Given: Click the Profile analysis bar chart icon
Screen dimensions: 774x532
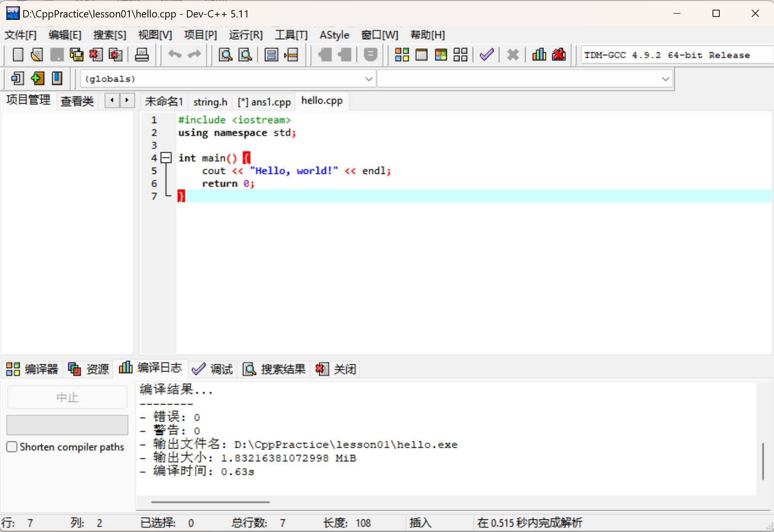Looking at the screenshot, I should click(539, 55).
